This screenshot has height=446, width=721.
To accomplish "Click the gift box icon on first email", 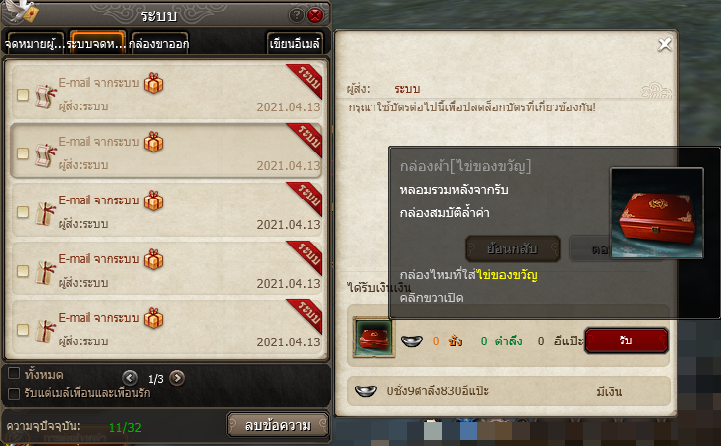I will click(x=154, y=83).
